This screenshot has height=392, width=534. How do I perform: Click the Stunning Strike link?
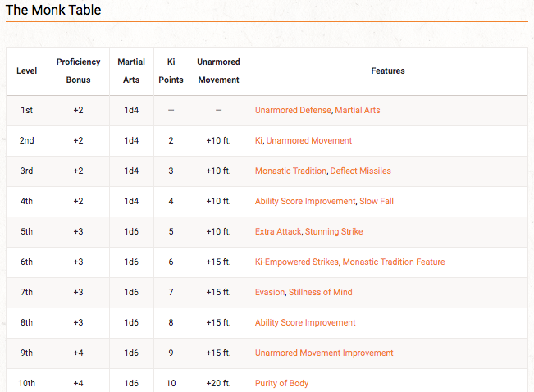click(x=334, y=231)
